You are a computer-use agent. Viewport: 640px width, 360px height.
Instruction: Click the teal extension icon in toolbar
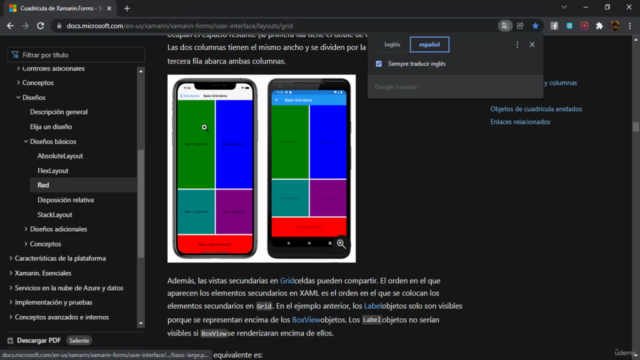click(569, 26)
